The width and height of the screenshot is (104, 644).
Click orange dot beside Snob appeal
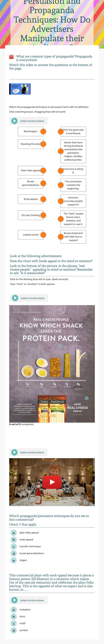43,199
